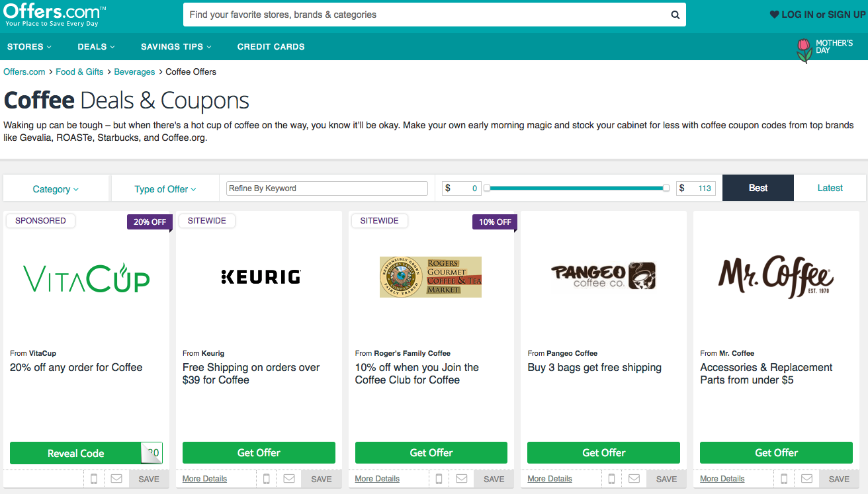Screen dimensions: 868x494
Task: Open the Food & Gifts breadcrumb
Action: point(79,71)
